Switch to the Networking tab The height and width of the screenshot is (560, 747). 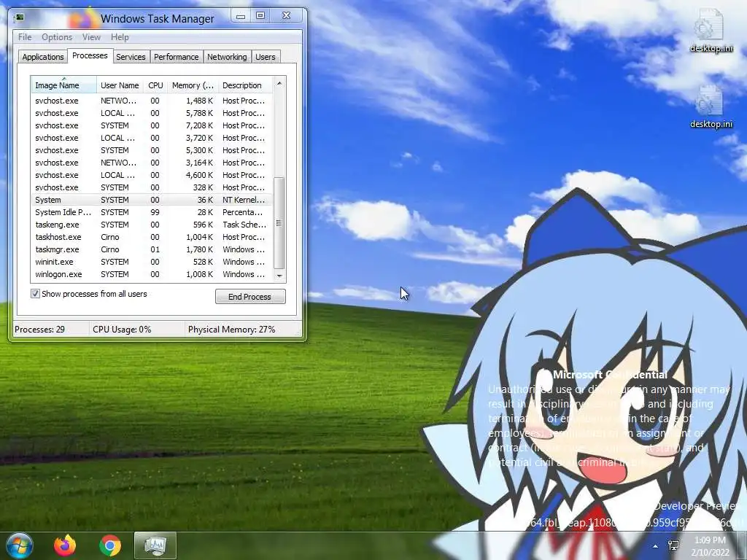[227, 57]
